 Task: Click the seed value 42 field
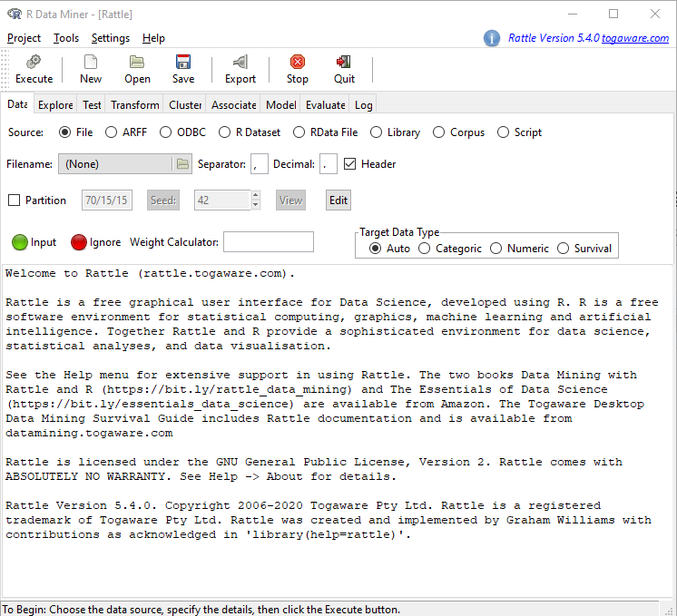[222, 200]
